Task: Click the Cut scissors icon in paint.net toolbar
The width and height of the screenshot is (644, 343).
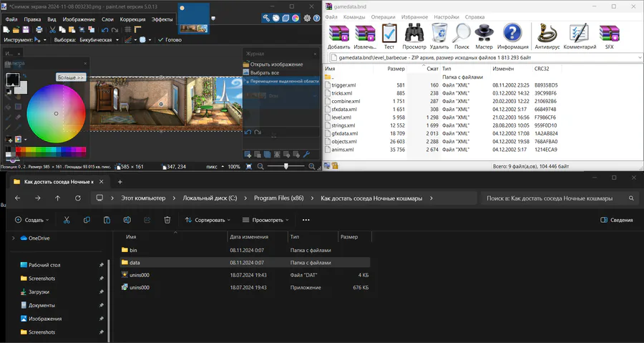Action: pos(52,29)
